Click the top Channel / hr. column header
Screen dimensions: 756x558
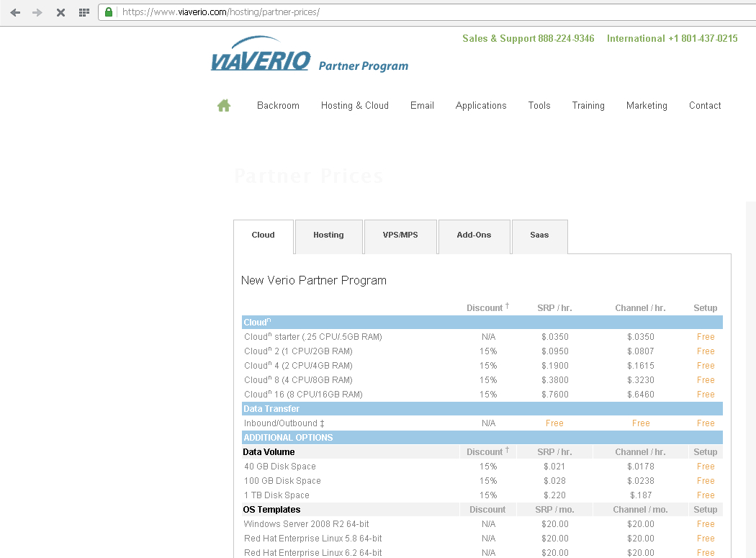point(640,307)
